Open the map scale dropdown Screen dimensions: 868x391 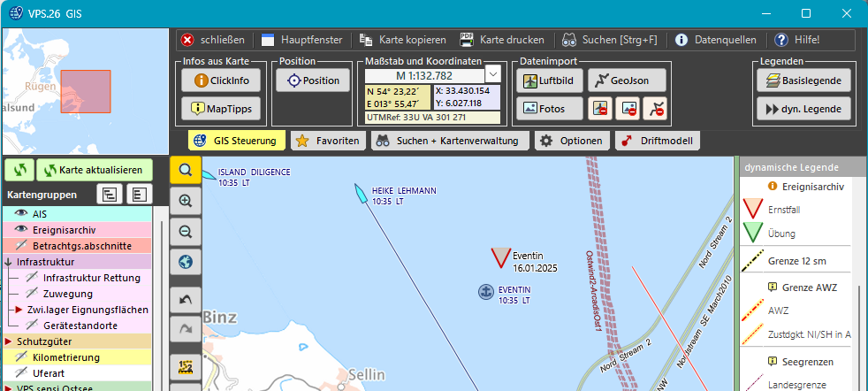pyautogui.click(x=493, y=74)
